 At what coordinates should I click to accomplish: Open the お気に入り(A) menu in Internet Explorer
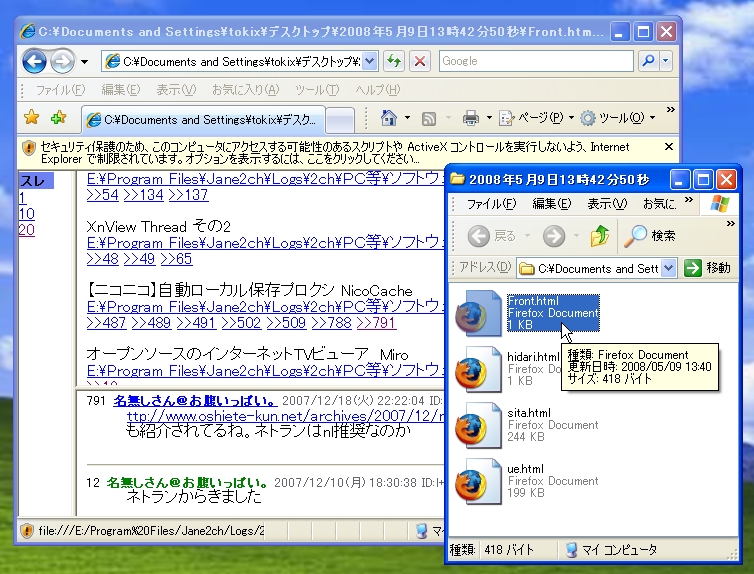tap(245, 90)
